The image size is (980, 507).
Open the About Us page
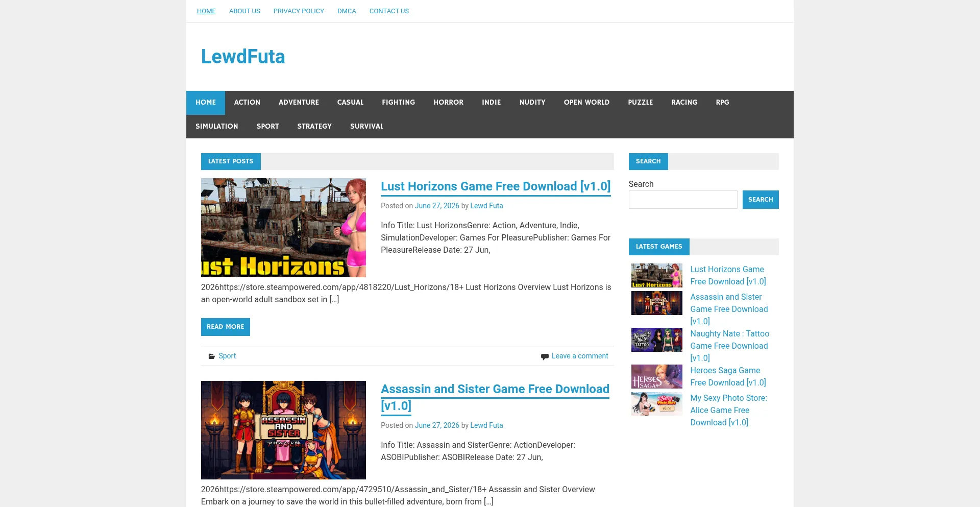(244, 11)
